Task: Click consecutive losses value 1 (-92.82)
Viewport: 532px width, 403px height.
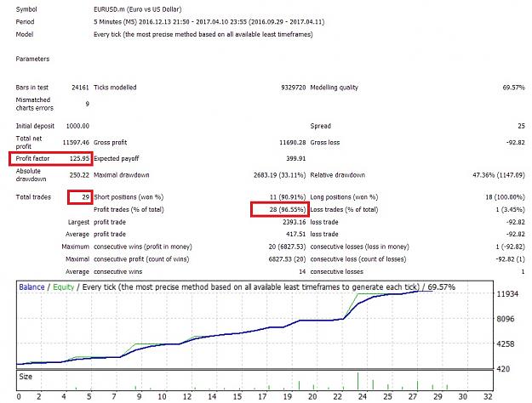Action: point(510,247)
